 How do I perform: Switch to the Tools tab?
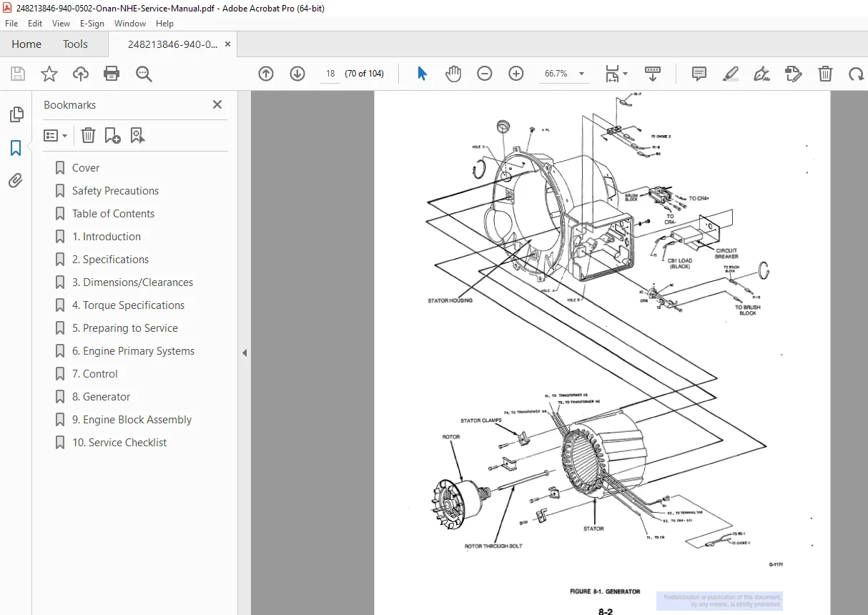click(75, 44)
